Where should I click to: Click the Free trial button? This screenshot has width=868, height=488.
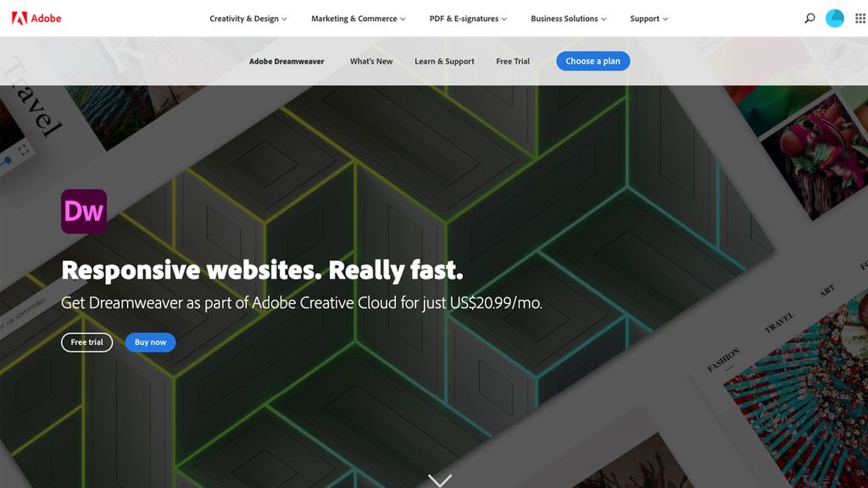(86, 341)
